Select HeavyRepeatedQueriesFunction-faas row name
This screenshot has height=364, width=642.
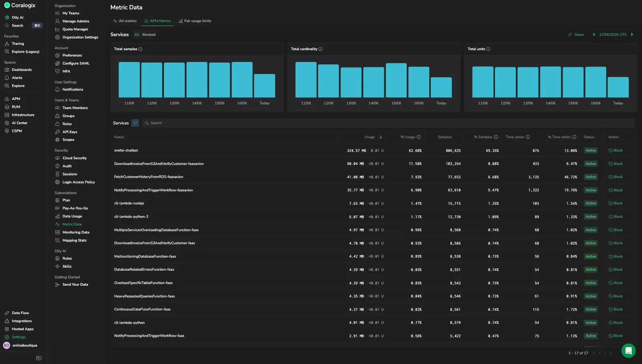click(x=144, y=296)
